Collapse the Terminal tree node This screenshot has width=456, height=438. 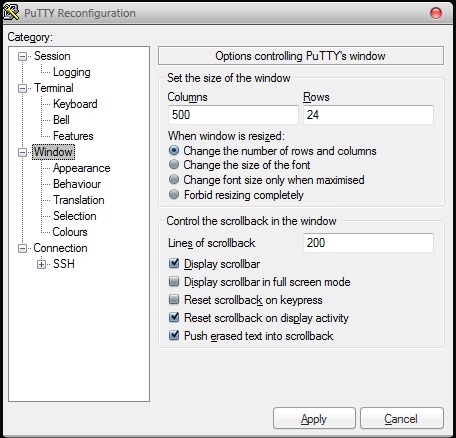[22, 88]
